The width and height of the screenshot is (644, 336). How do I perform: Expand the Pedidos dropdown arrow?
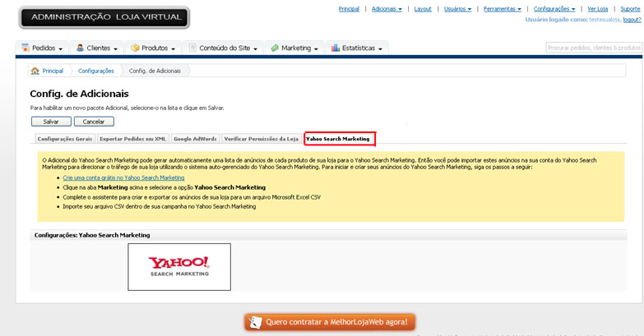(61, 48)
